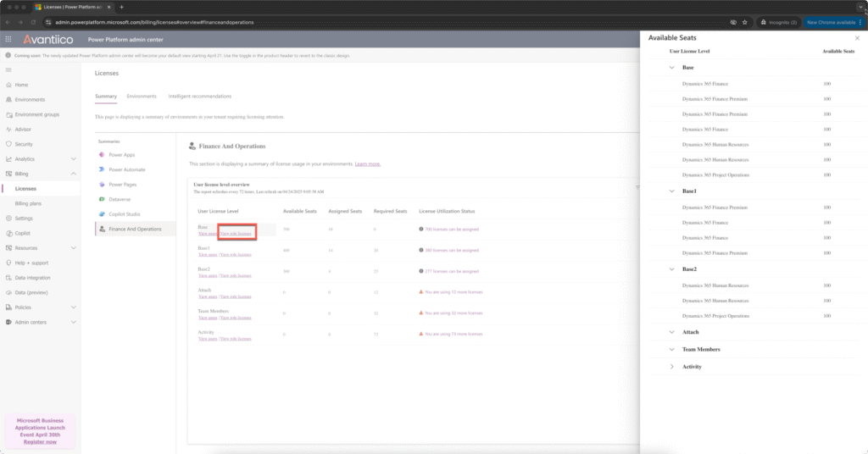868x454 pixels.
Task: Bookmark this page with the star icon
Action: (744, 22)
